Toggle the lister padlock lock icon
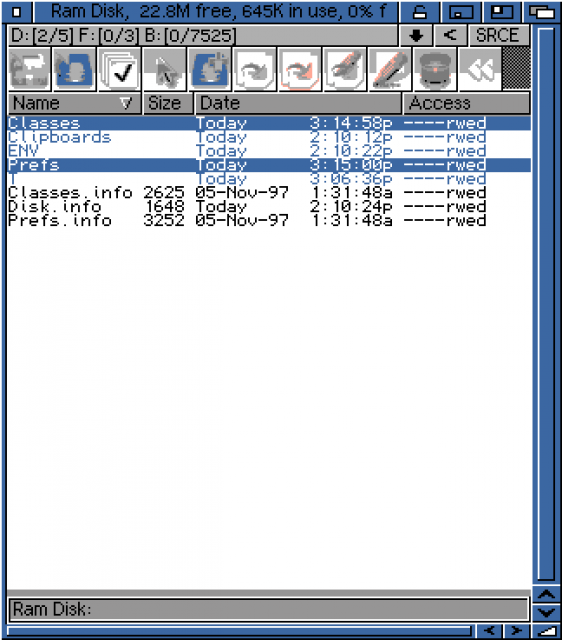 pyautogui.click(x=419, y=12)
